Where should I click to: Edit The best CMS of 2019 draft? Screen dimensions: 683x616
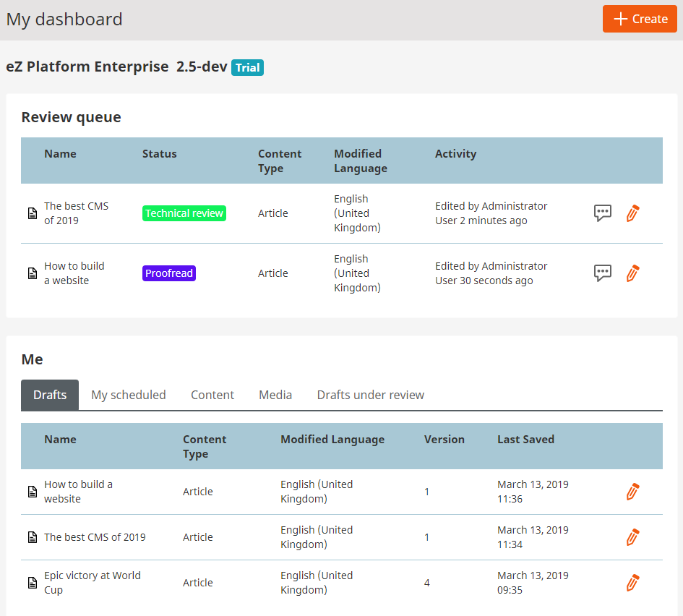point(633,537)
